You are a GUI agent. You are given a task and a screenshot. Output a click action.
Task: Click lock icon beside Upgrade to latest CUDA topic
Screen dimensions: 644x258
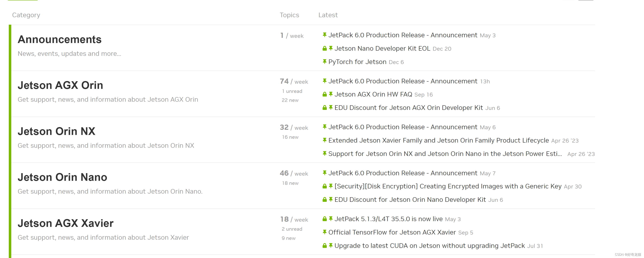(325, 246)
